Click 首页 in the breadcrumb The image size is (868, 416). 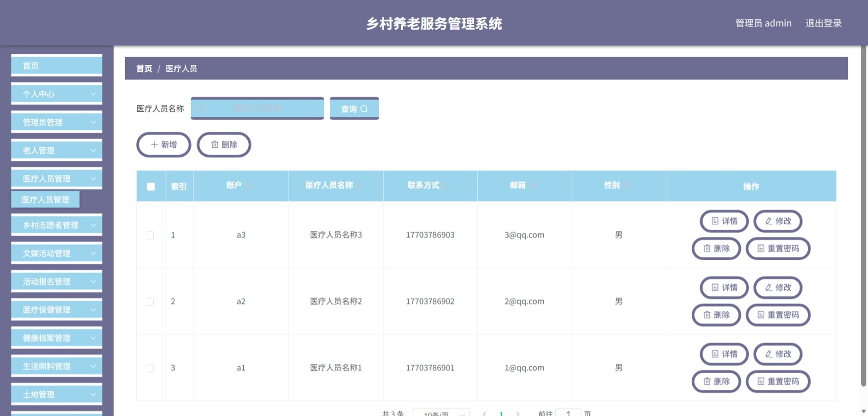[x=144, y=69]
